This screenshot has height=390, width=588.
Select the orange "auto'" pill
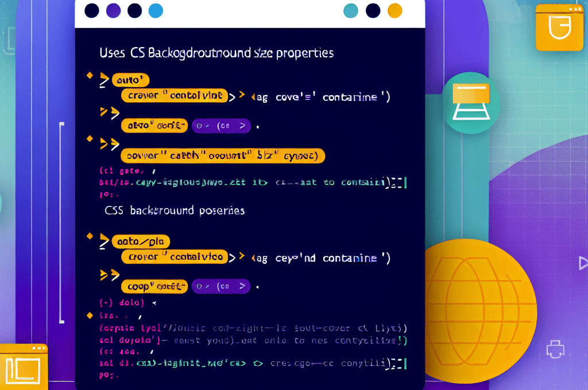tap(130, 80)
